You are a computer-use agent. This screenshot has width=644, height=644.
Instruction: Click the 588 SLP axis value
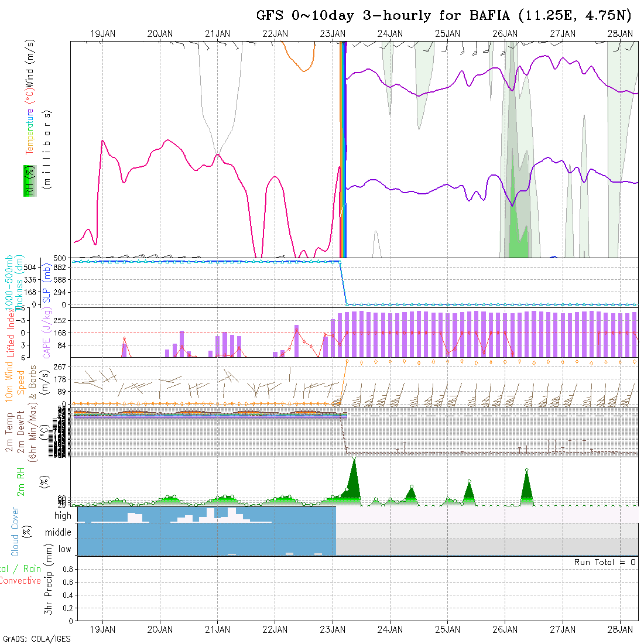tap(60, 280)
